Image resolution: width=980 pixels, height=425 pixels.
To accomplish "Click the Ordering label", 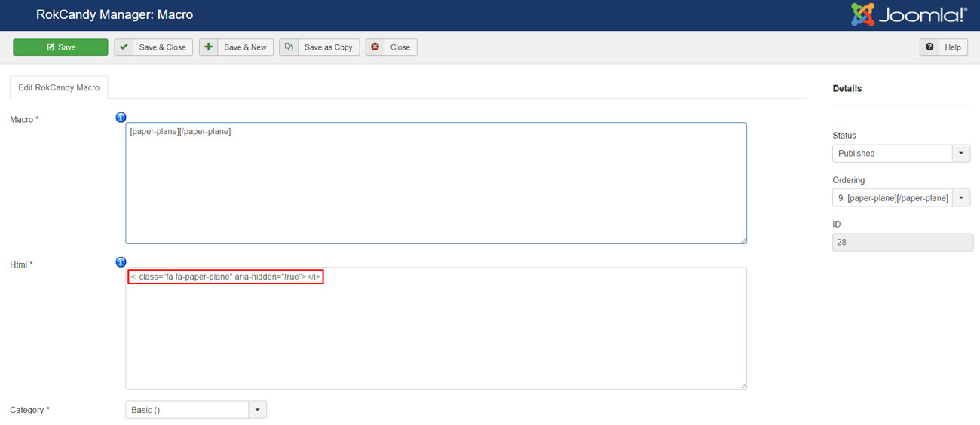I will click(849, 180).
